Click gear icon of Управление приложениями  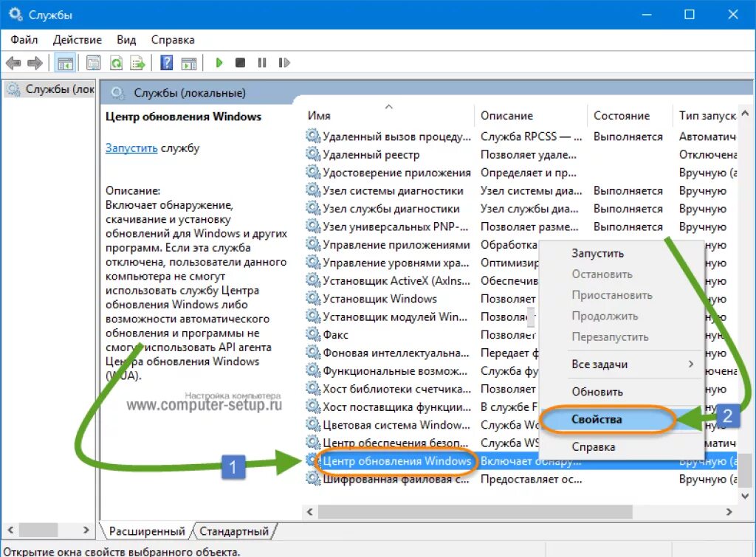(313, 244)
